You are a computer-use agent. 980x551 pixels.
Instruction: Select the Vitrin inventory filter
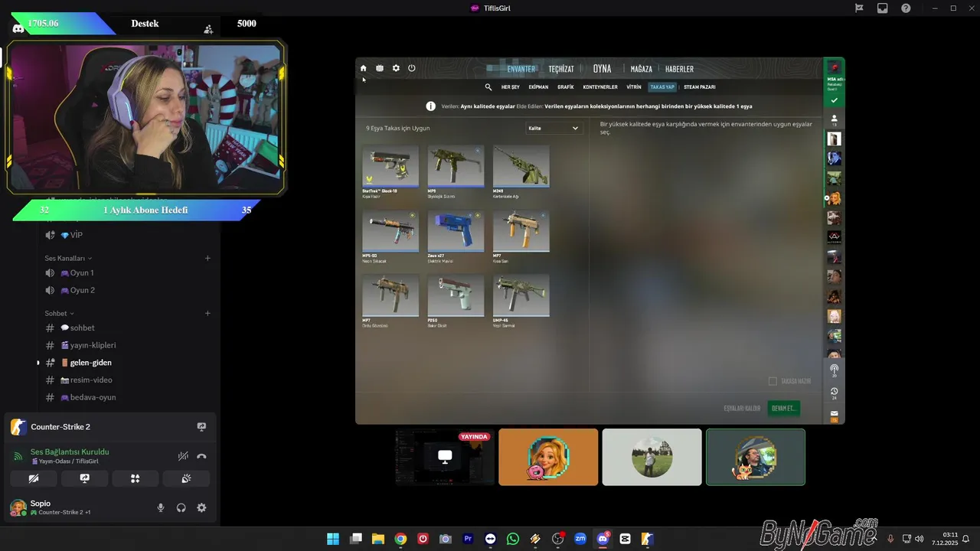(634, 87)
